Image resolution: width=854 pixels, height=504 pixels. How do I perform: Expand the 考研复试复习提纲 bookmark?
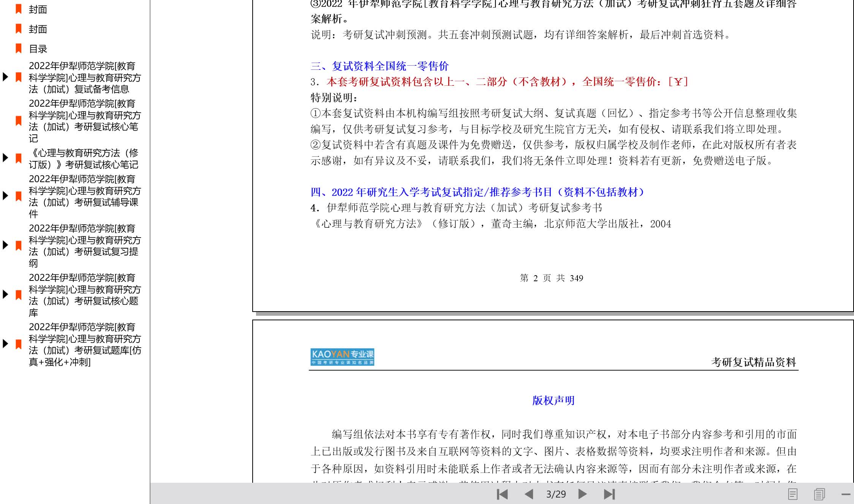point(5,245)
